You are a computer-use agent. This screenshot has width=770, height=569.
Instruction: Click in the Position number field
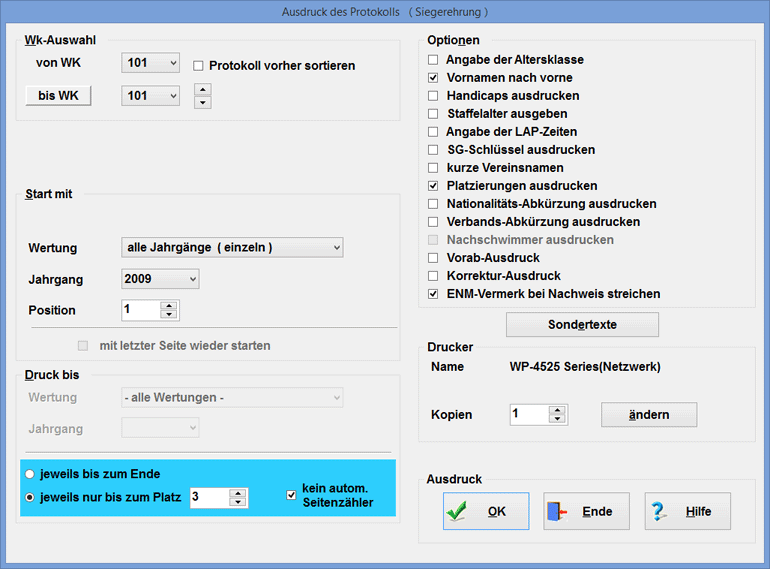click(x=141, y=310)
